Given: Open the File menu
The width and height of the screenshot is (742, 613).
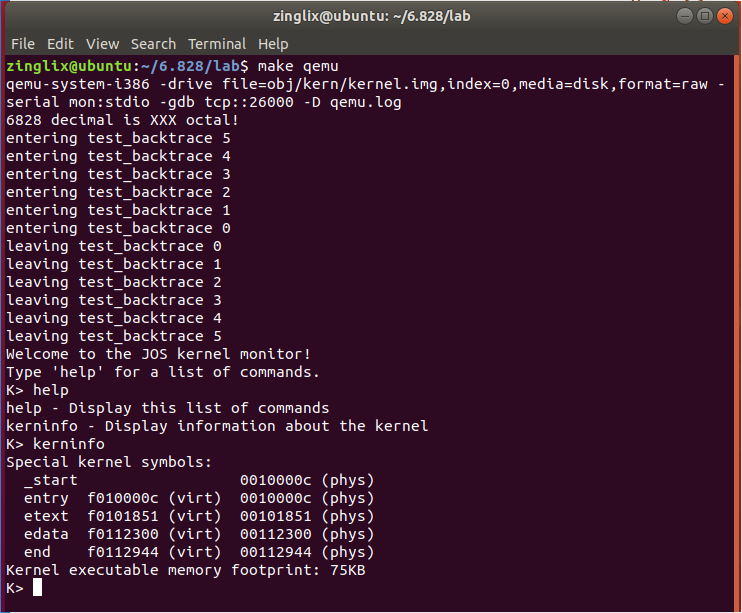Looking at the screenshot, I should (x=22, y=44).
